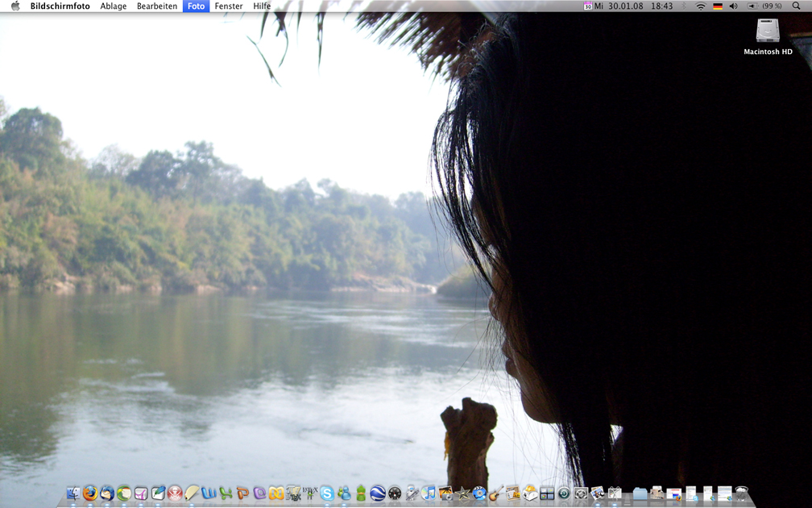
Task: Open Firefox from the dock
Action: (89, 493)
